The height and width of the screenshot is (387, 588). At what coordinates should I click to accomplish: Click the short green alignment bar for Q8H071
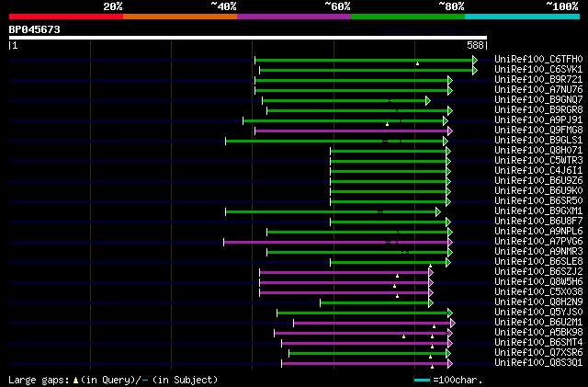coord(390,152)
